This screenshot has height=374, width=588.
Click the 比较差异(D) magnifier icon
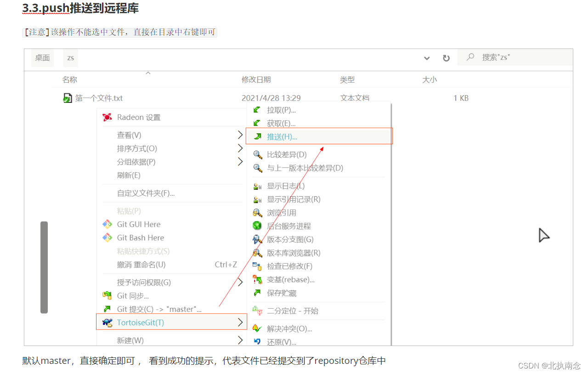click(257, 154)
